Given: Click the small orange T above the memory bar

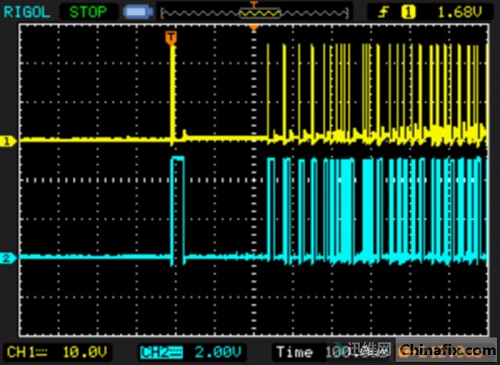Looking at the screenshot, I should pos(254,4).
